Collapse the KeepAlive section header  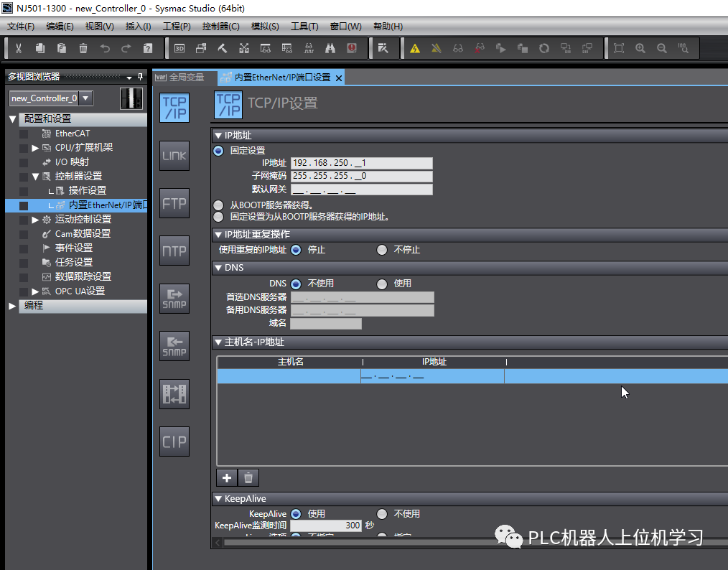(x=218, y=499)
